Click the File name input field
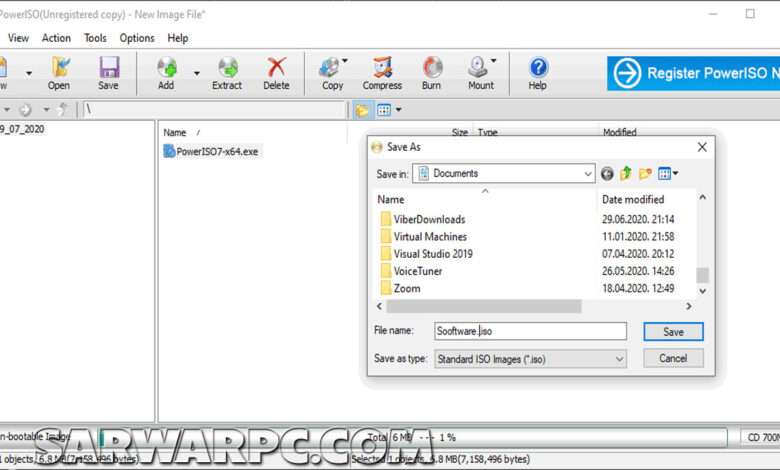 (x=530, y=331)
